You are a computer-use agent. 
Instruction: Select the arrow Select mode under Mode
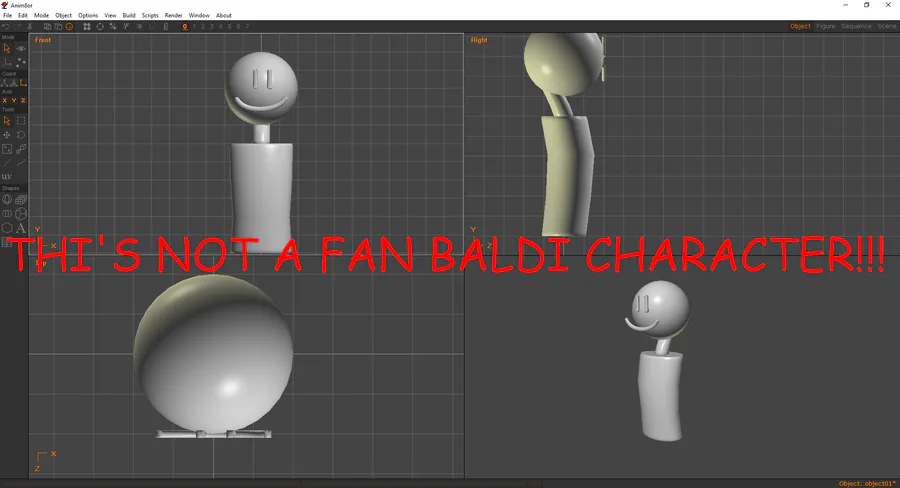(x=7, y=49)
